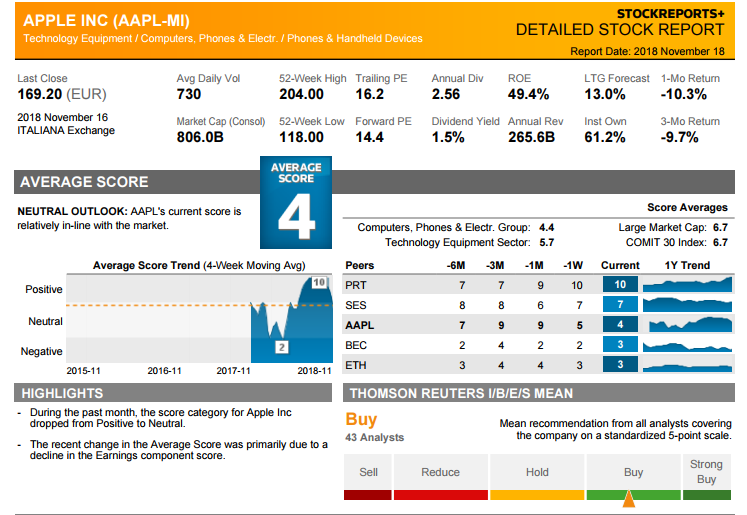Click the ITALIANA Exchange text
Viewport: 747px width, 515px height.
[x=66, y=131]
